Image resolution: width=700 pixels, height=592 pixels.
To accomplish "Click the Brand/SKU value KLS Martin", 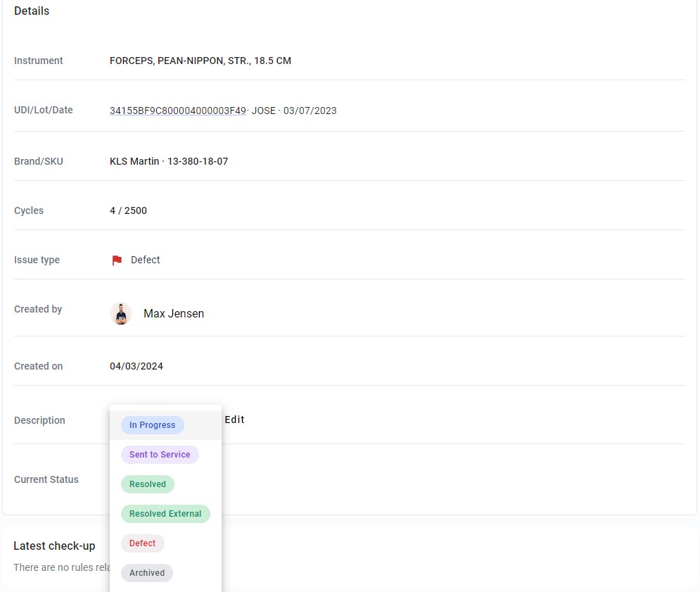I will (x=169, y=160).
